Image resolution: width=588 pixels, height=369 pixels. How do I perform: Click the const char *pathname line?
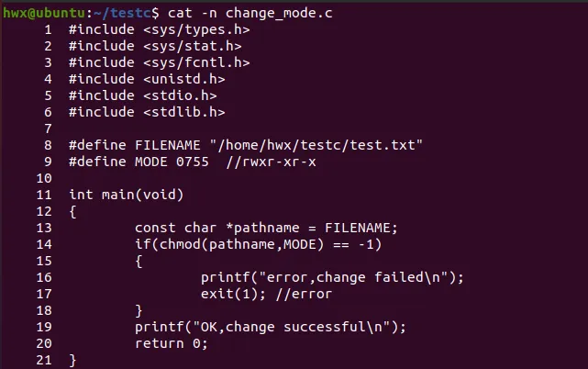pyautogui.click(x=266, y=228)
